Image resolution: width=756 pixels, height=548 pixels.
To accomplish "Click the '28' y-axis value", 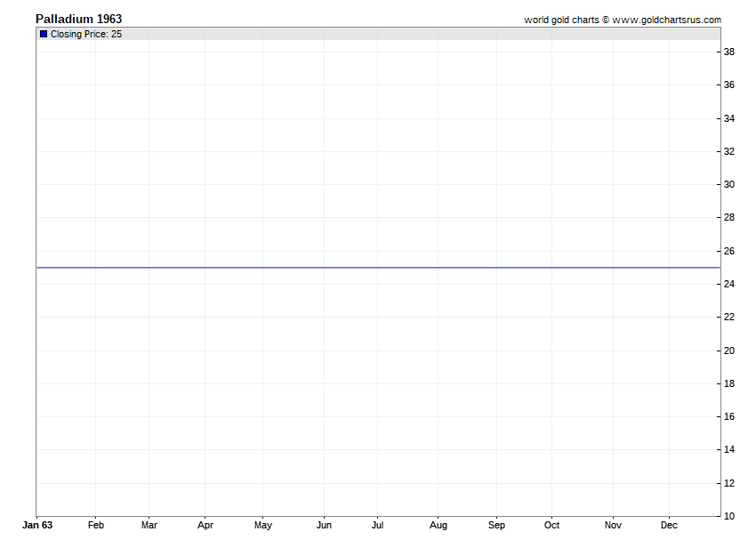I will point(729,218).
